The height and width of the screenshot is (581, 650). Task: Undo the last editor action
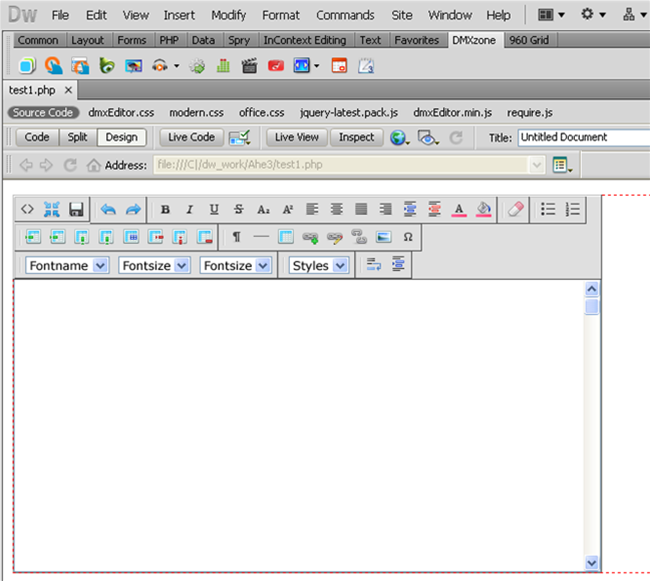click(108, 209)
